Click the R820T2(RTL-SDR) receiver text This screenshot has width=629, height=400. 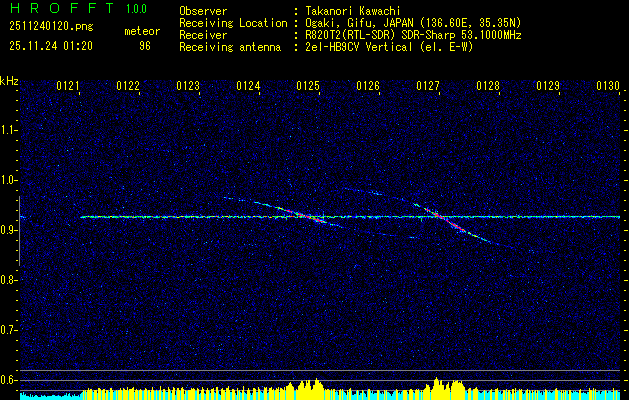click(x=411, y=35)
